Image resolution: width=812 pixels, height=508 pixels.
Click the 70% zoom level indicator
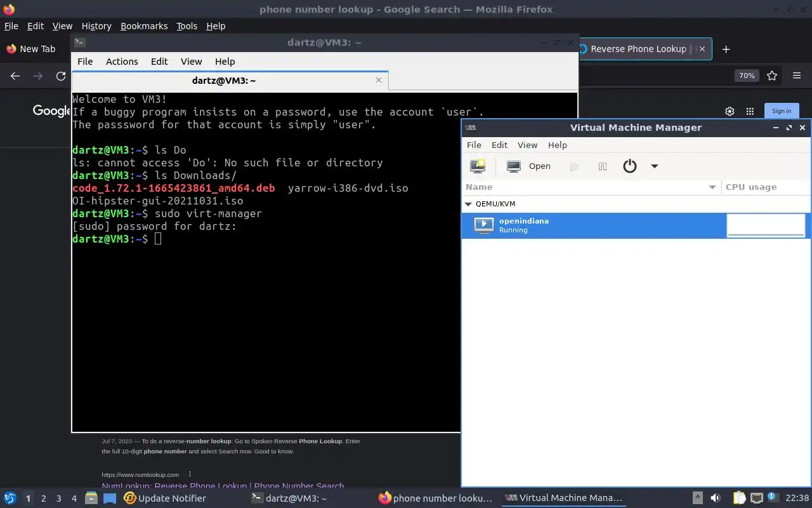747,76
